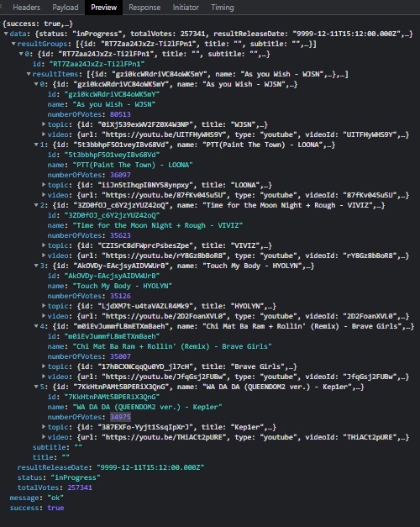The height and width of the screenshot is (527, 420).
Task: Expand the LOONA topic object
Action: [x=44, y=185]
